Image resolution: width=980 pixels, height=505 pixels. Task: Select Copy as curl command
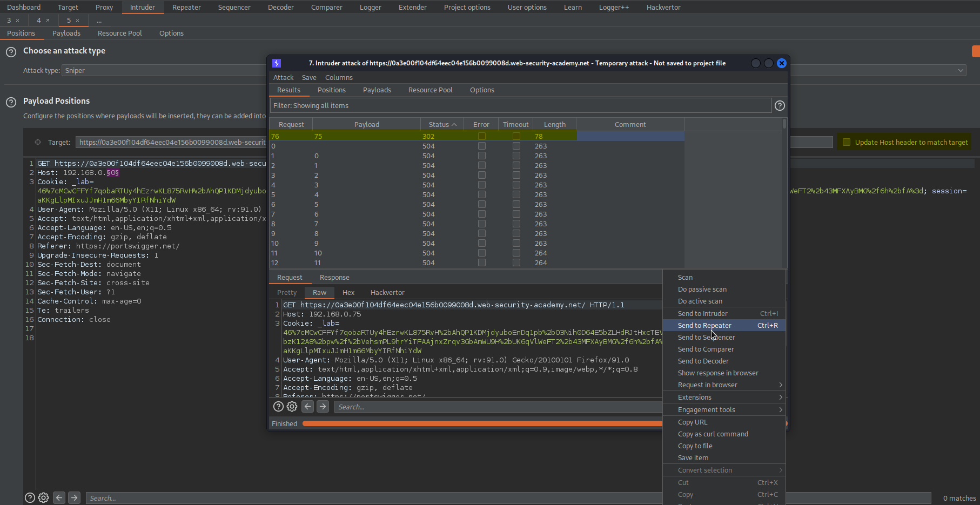point(724,434)
